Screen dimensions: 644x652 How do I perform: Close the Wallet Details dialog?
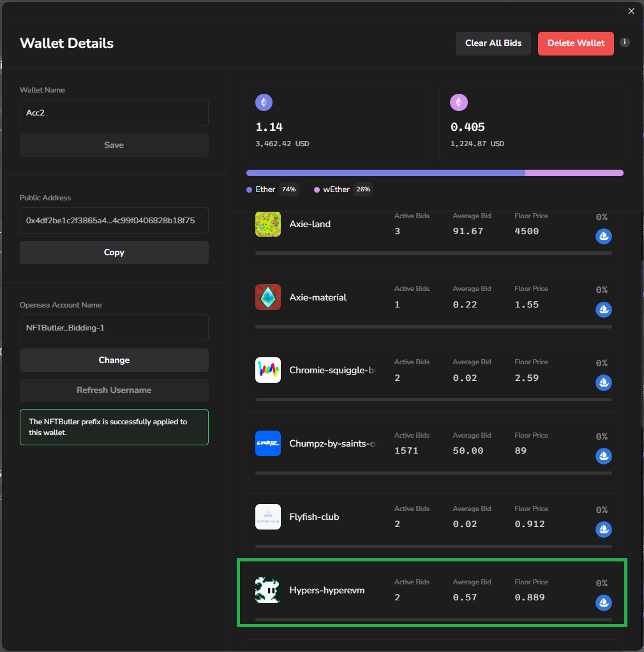click(631, 11)
